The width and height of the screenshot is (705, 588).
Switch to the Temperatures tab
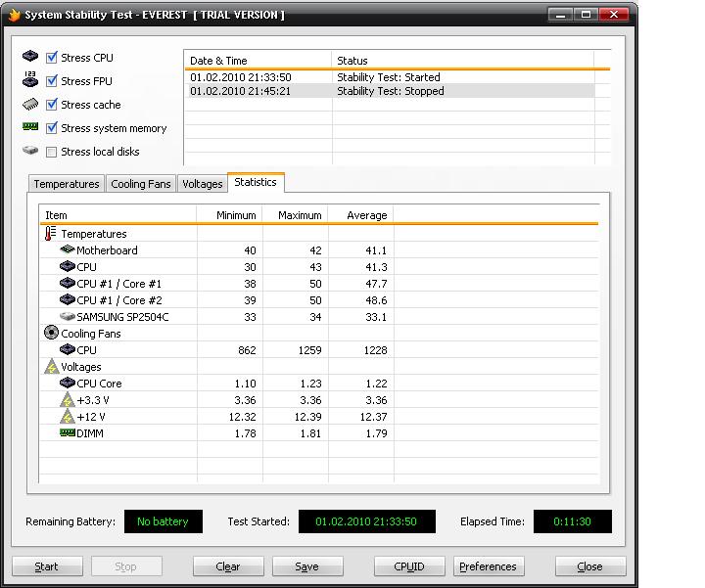click(67, 184)
